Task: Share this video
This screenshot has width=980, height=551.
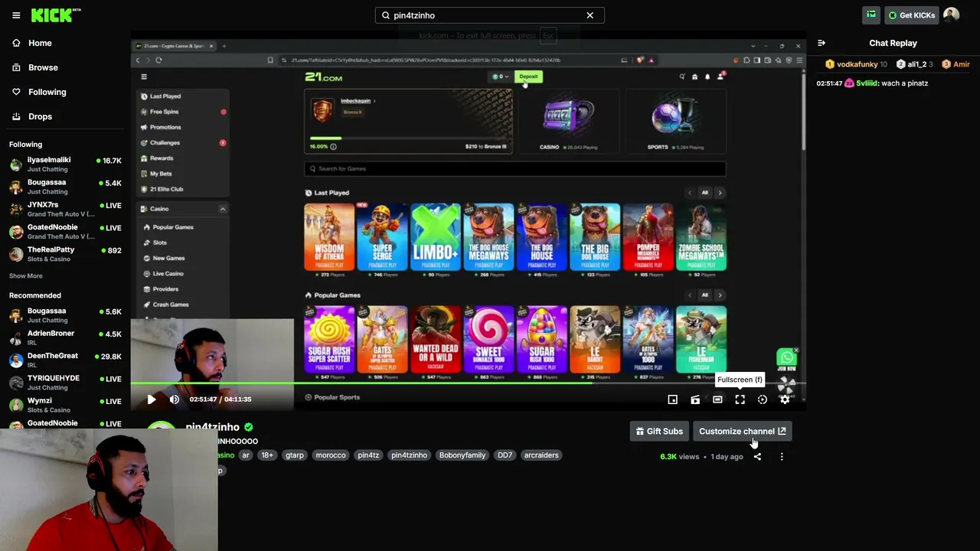Action: (x=757, y=457)
